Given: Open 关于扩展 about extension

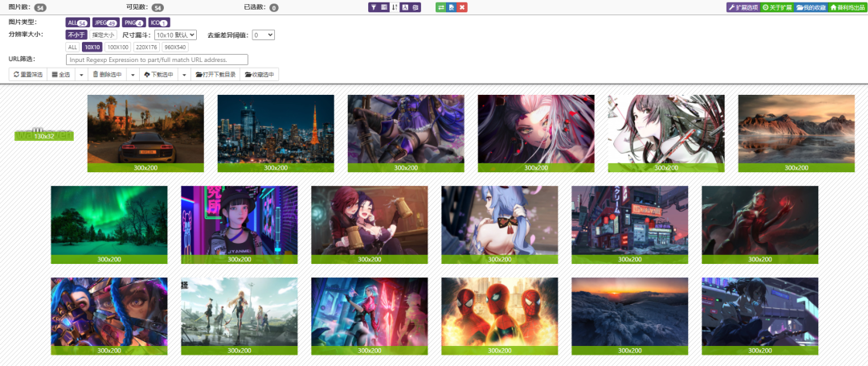Looking at the screenshot, I should [x=776, y=7].
